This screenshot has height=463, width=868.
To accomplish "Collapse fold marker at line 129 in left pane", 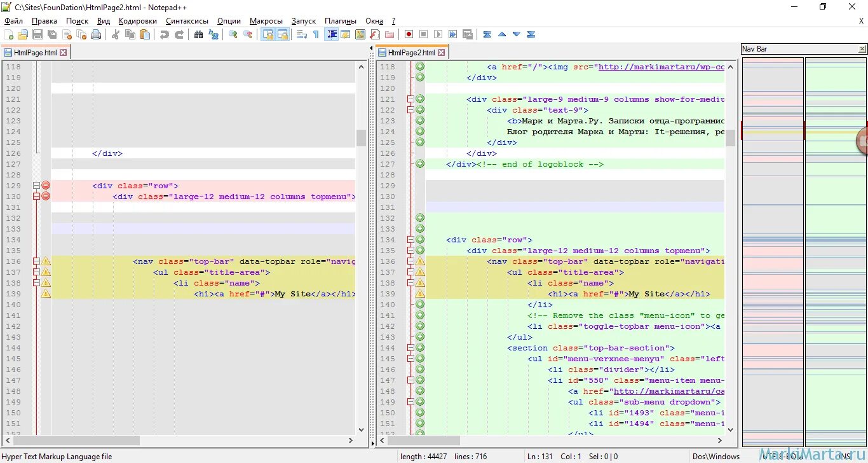I will (36, 186).
